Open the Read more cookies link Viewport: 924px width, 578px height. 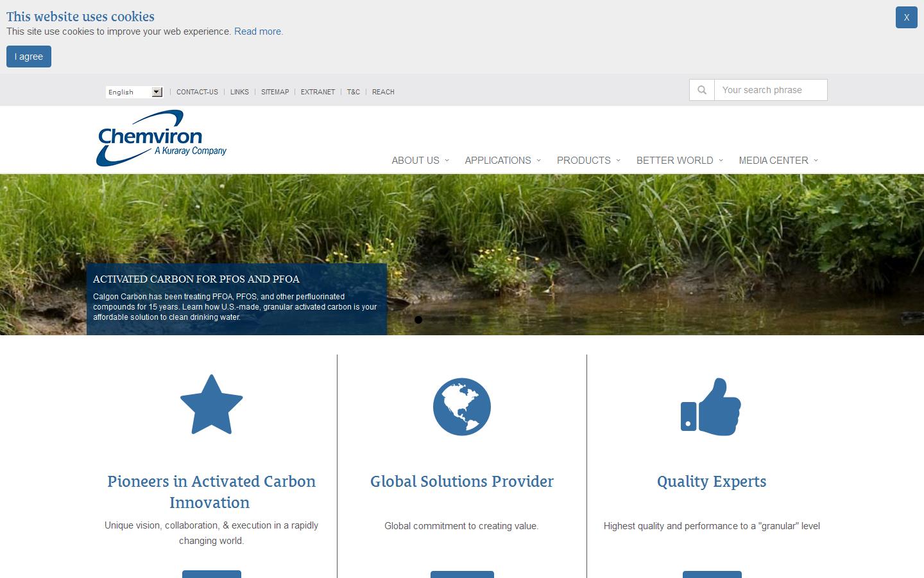point(258,31)
